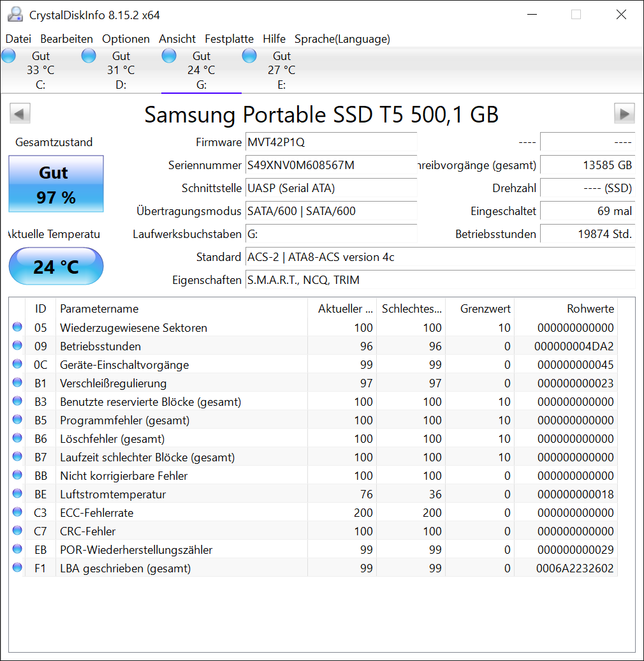644x661 pixels.
Task: Click the Betriebsstunden value 19874 Std.
Action: pyautogui.click(x=587, y=234)
